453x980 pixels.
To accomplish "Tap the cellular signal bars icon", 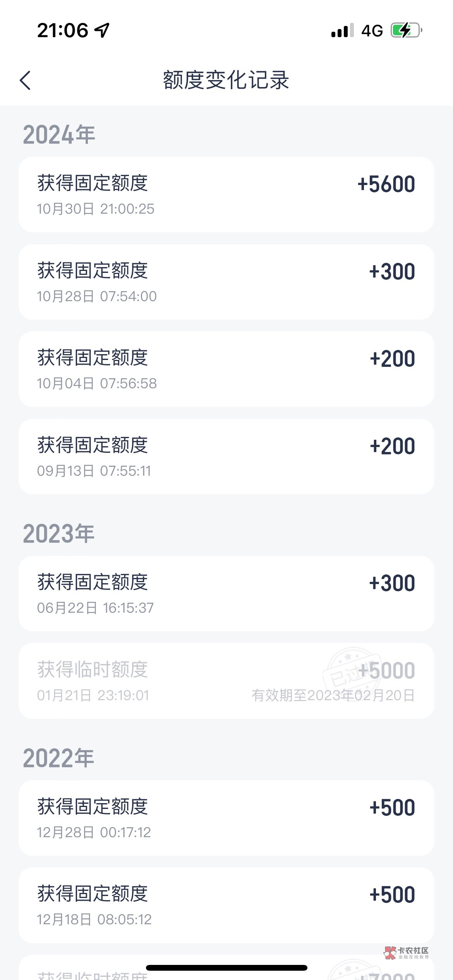I will coord(342,30).
